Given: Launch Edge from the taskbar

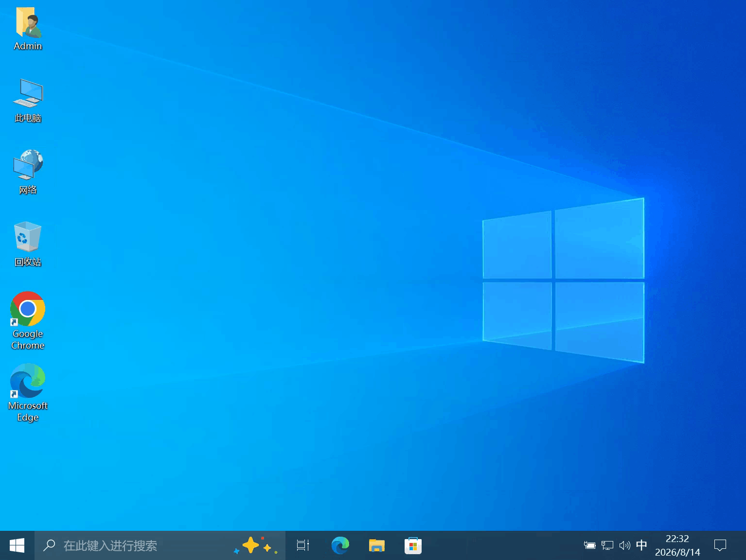Looking at the screenshot, I should (340, 545).
